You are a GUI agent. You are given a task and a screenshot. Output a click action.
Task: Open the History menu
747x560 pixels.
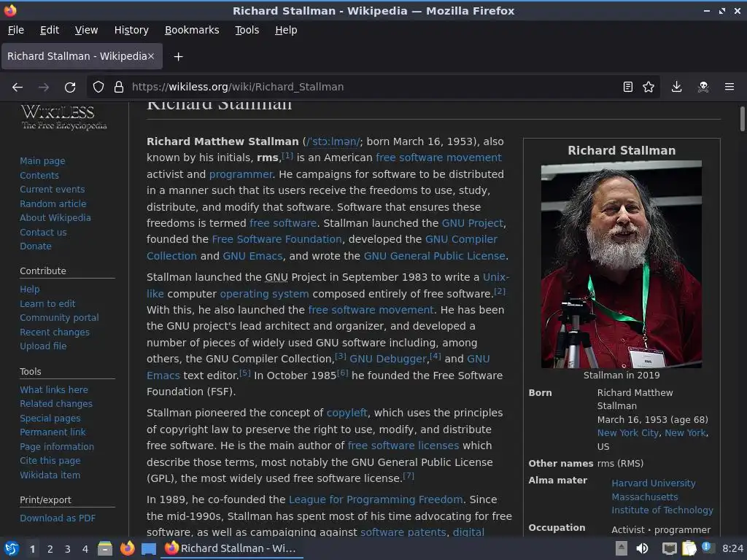pyautogui.click(x=131, y=30)
